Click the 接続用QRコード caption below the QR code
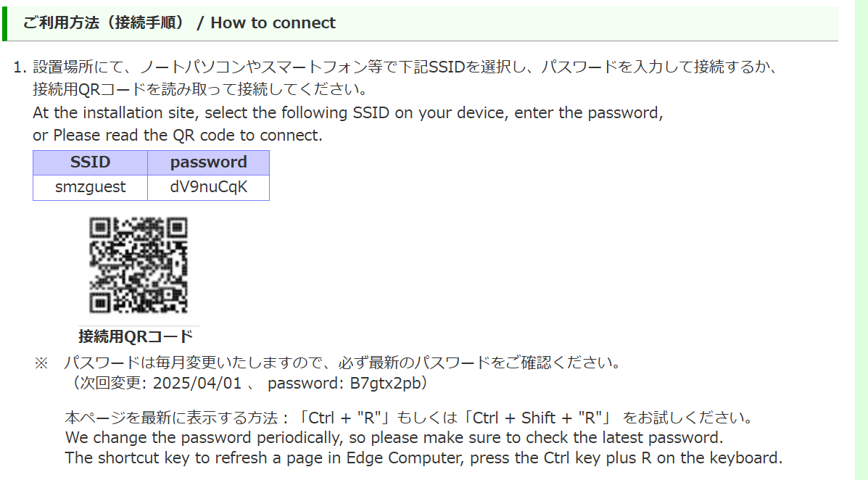The height and width of the screenshot is (480, 868). click(136, 336)
